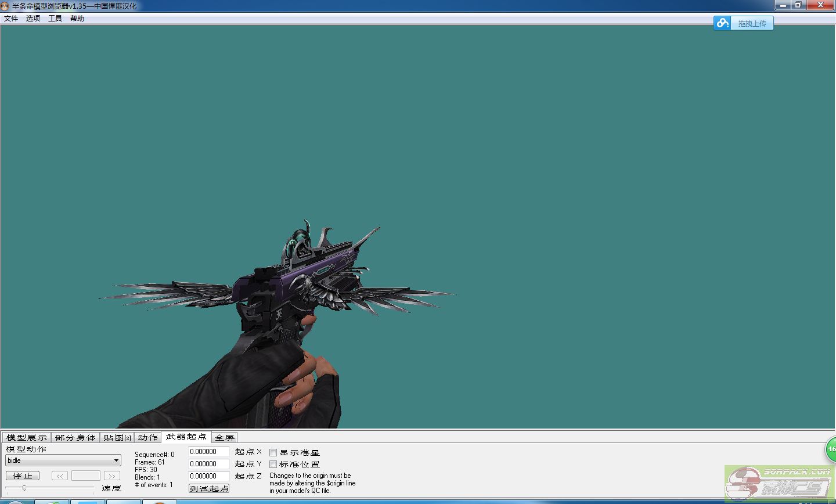Click the 速度 speed slider handle
Image resolution: width=836 pixels, height=504 pixels.
(24, 488)
